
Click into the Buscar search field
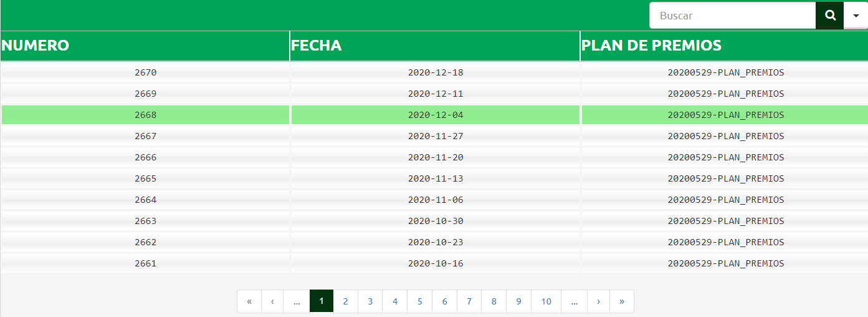click(733, 16)
